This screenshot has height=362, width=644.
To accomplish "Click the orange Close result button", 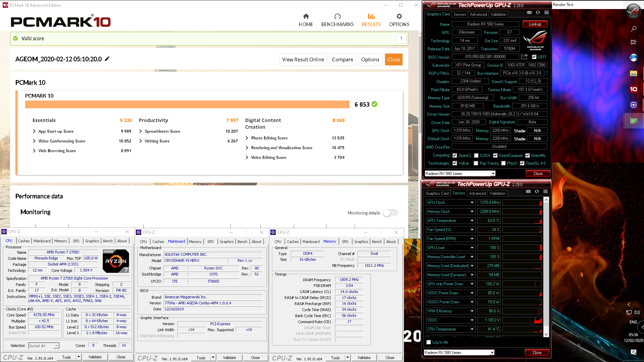I will click(x=393, y=59).
